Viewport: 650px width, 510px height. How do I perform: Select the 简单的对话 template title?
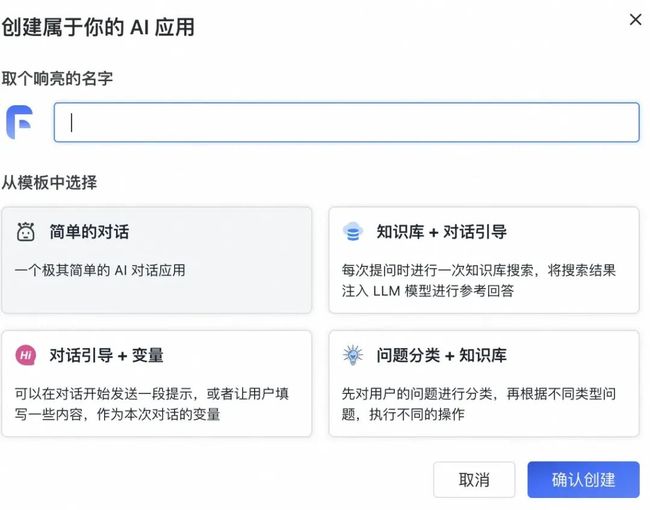point(89,232)
